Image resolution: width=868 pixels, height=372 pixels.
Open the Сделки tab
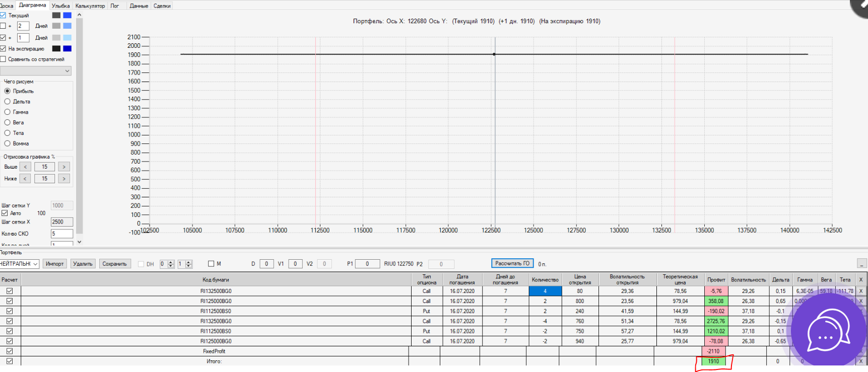click(x=162, y=6)
